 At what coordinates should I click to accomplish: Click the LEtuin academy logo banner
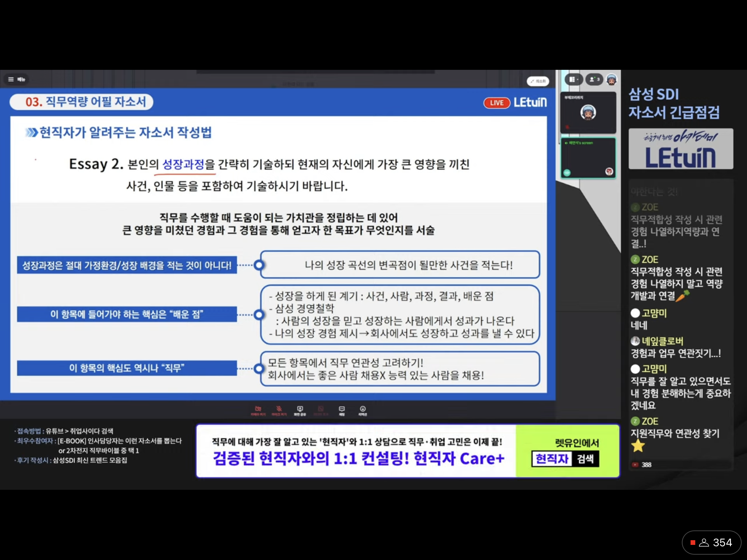pyautogui.click(x=680, y=149)
